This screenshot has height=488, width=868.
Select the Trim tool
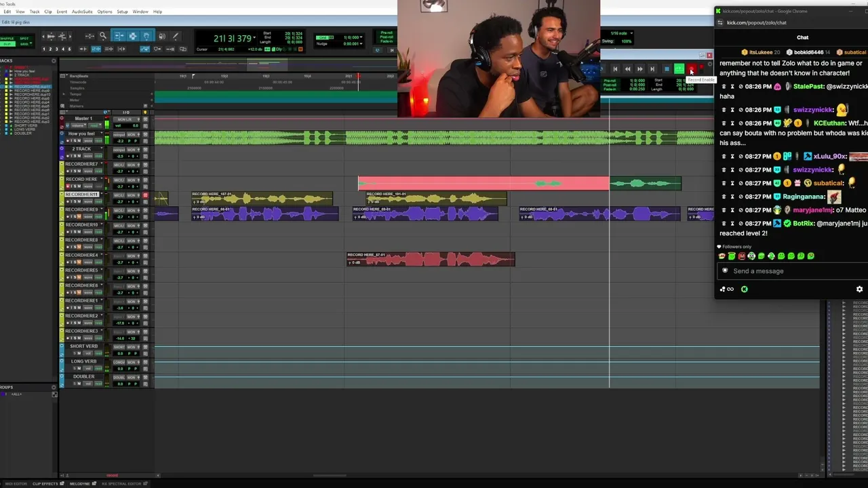click(x=119, y=36)
